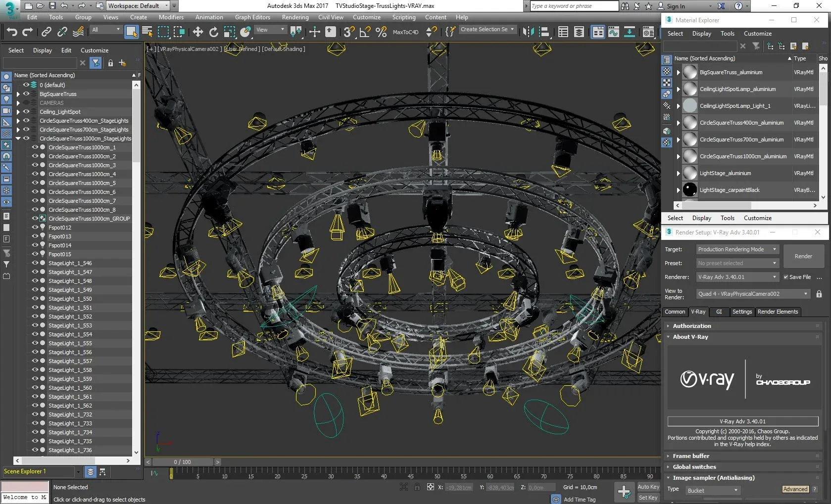Activate the Bind to Space Warp tool
The width and height of the screenshot is (831, 504).
click(x=78, y=32)
